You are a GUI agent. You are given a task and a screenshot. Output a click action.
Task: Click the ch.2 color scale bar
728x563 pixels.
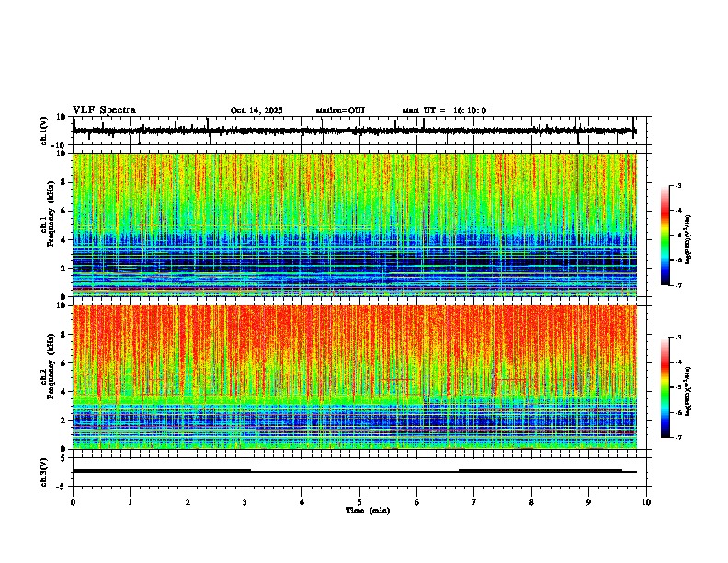point(665,387)
